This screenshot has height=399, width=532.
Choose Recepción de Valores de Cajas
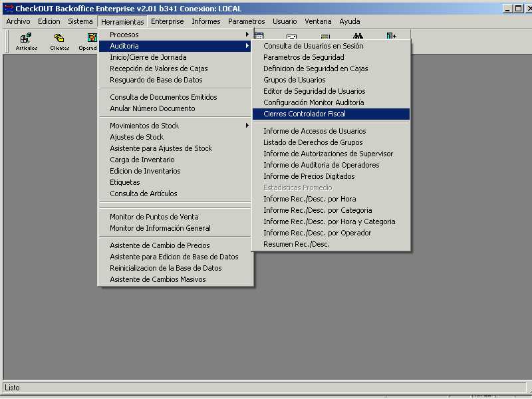click(175, 68)
